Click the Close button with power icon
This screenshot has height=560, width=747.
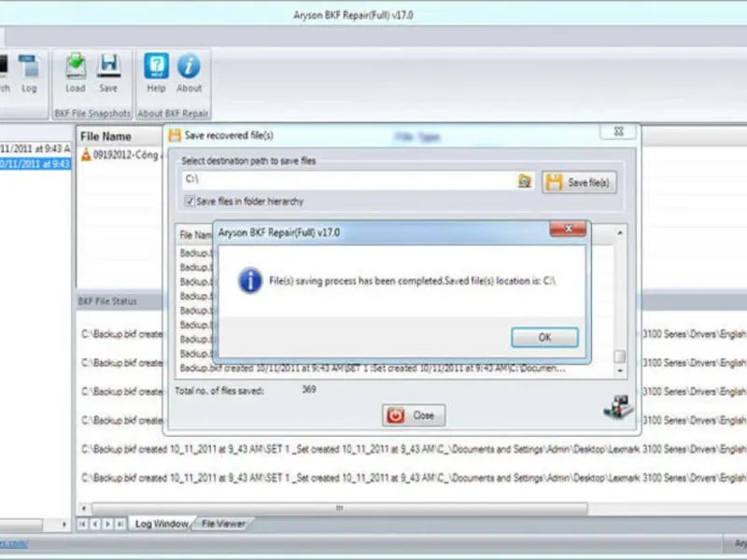coord(414,415)
